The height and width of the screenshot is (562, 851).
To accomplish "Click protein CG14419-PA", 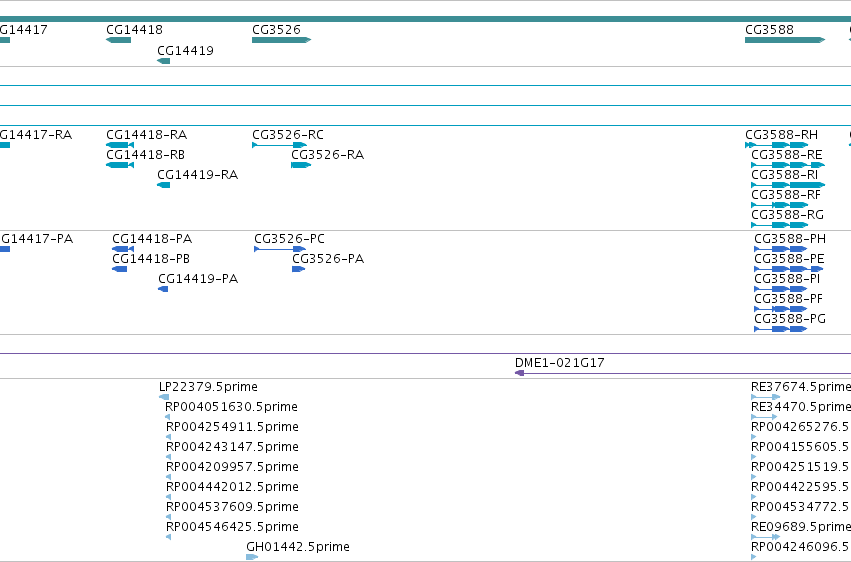I will [x=163, y=289].
